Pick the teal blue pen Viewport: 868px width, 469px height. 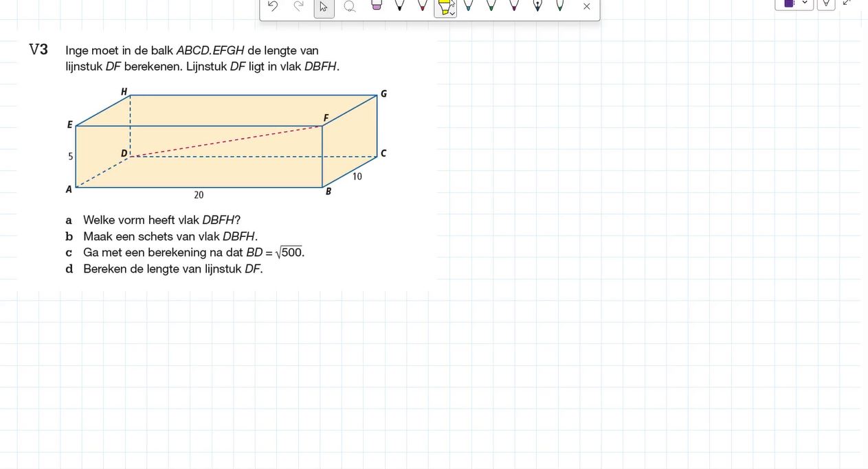(468, 5)
